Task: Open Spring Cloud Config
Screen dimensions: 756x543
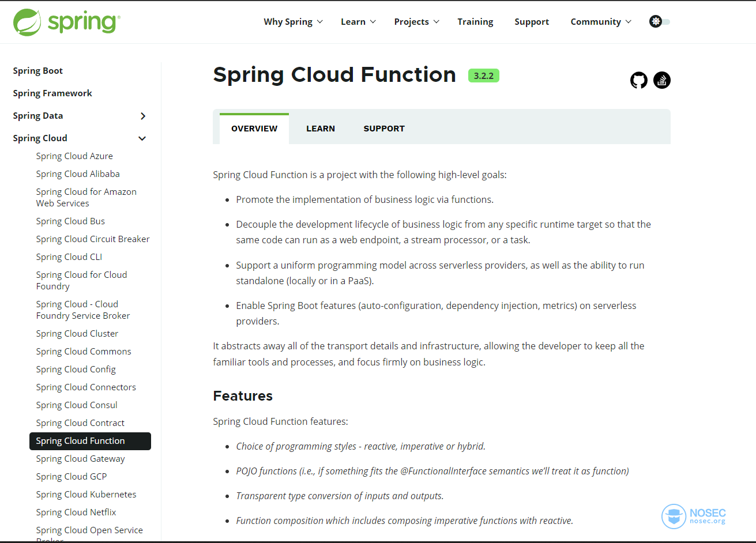Action: tap(76, 369)
